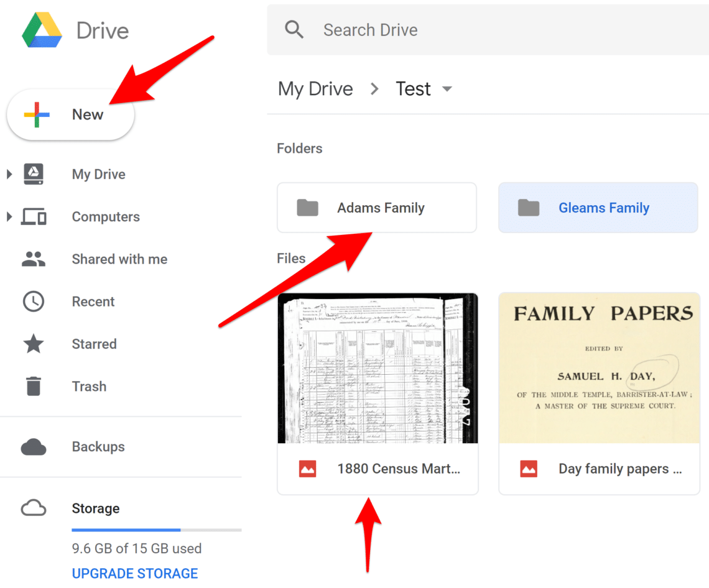Click the Shared with me people icon

click(x=33, y=259)
